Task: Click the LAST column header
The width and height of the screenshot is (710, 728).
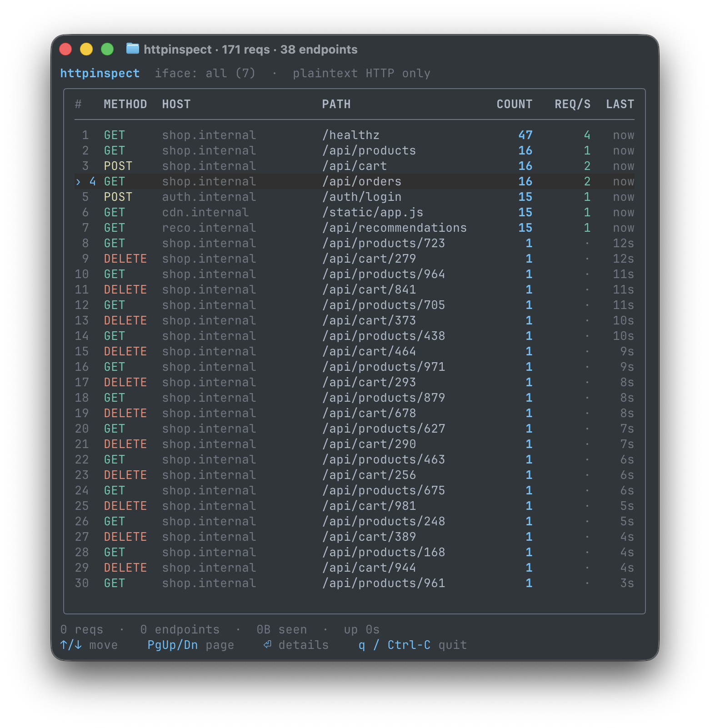Action: tap(620, 104)
